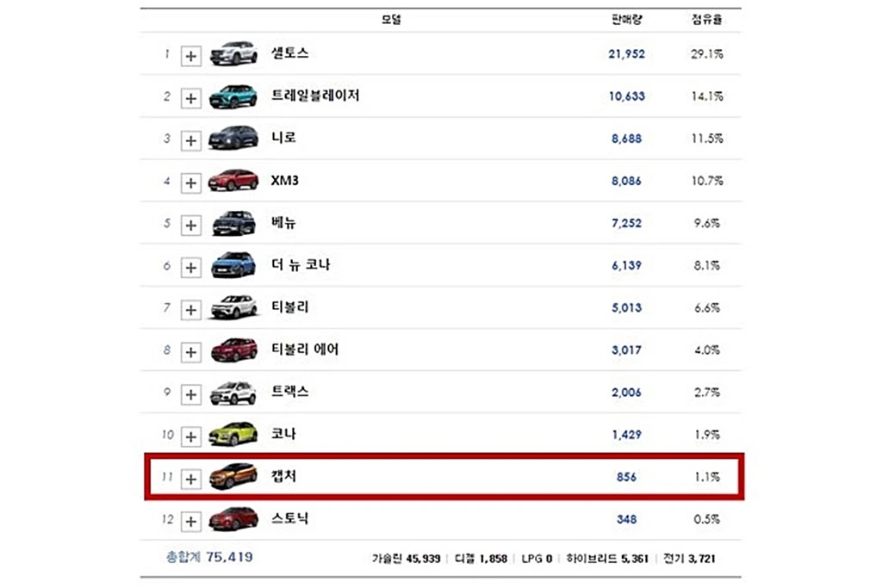The image size is (882, 588).
Task: Click the 총합계 75,419 total
Action: click(209, 557)
